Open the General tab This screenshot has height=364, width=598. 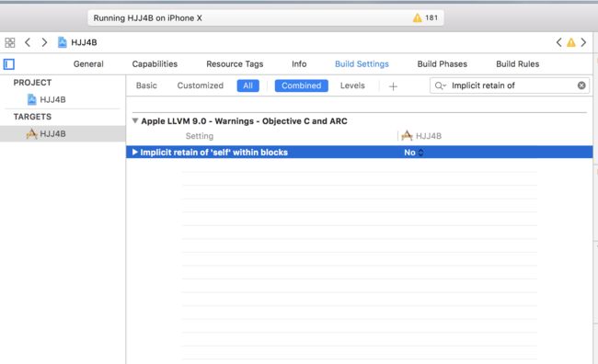click(x=88, y=64)
